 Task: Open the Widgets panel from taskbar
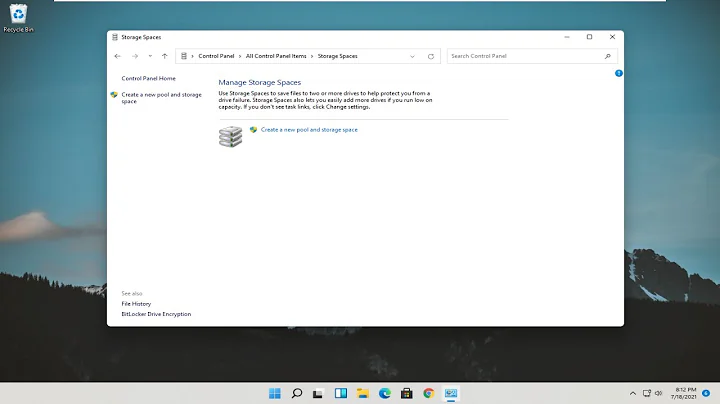click(341, 393)
